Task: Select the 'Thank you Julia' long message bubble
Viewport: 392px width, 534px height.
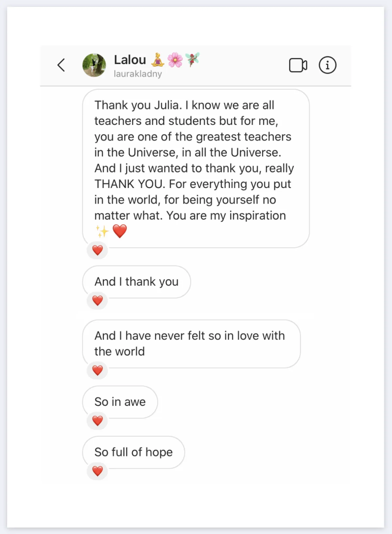Action: pos(196,168)
